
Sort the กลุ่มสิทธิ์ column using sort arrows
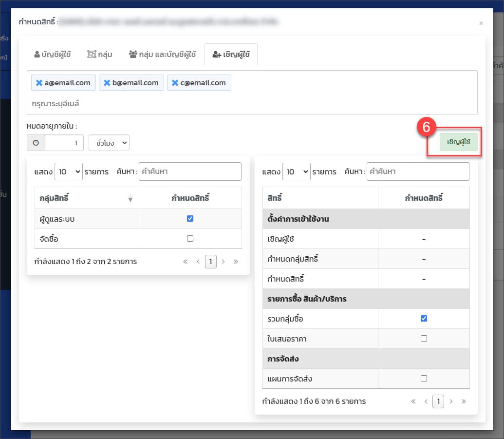130,198
